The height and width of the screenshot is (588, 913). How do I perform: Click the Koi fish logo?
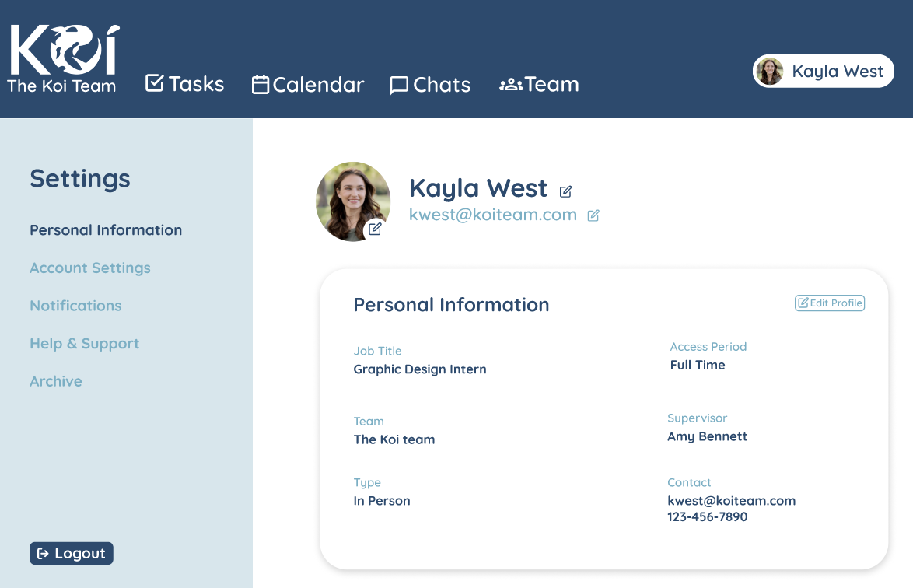tap(64, 51)
